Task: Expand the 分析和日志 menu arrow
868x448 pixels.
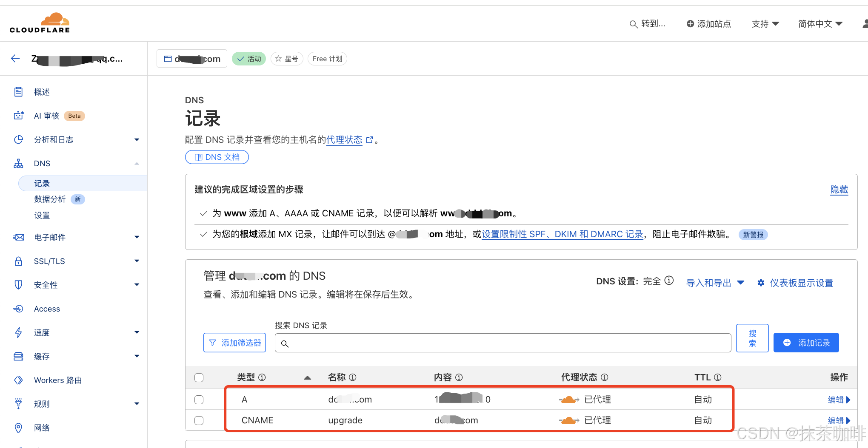Action: [137, 139]
